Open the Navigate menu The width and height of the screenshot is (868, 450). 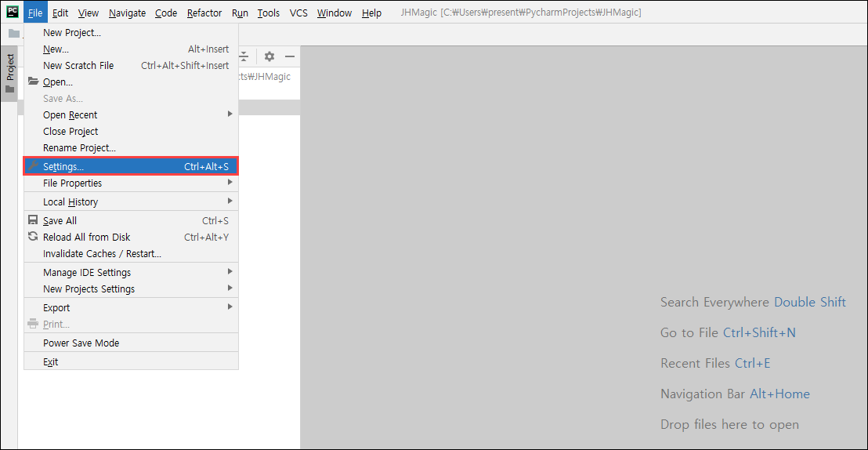click(128, 13)
